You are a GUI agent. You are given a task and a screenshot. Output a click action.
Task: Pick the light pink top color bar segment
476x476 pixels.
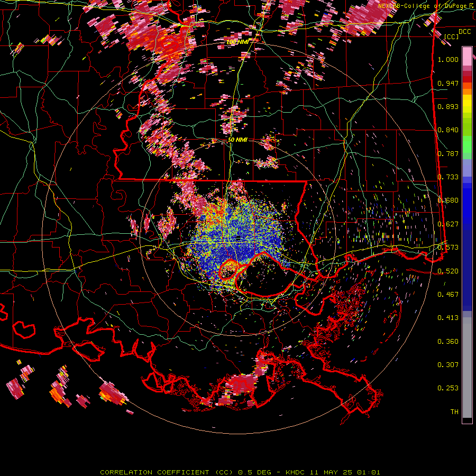tap(467, 56)
